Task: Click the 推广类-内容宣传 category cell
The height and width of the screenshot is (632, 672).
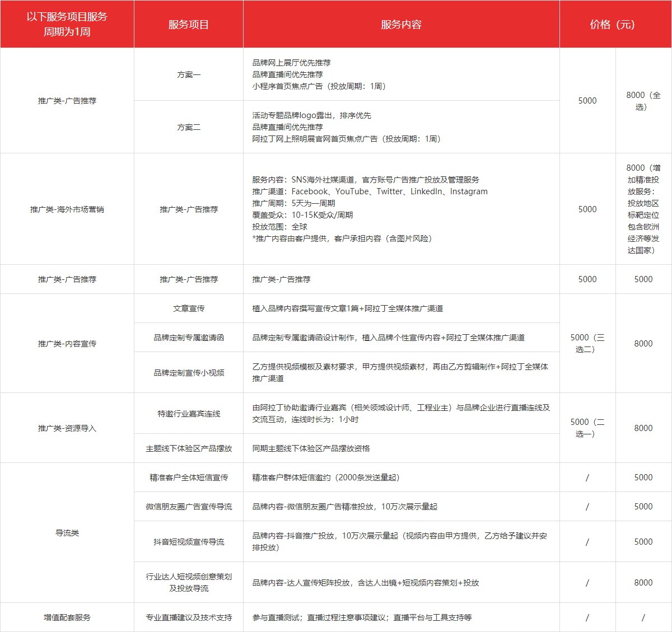Action: pyautogui.click(x=67, y=344)
